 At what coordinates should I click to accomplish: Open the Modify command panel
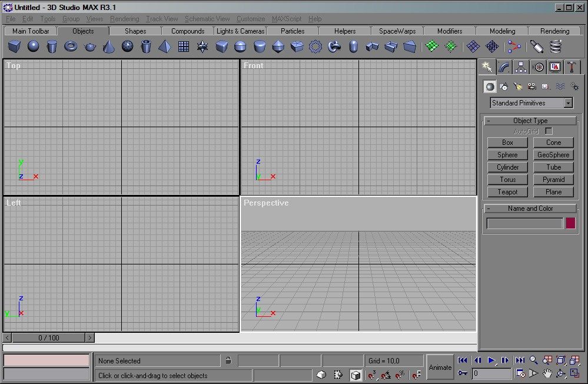[x=504, y=67]
